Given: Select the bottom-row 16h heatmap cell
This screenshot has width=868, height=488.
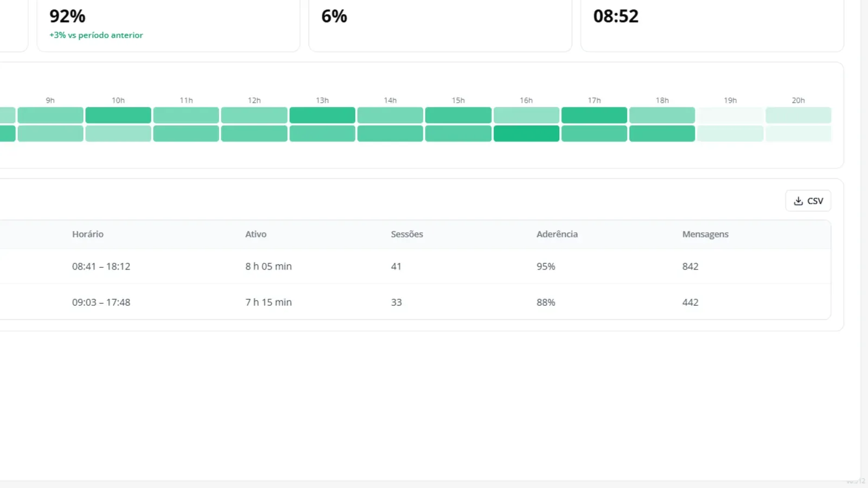Looking at the screenshot, I should tap(526, 133).
